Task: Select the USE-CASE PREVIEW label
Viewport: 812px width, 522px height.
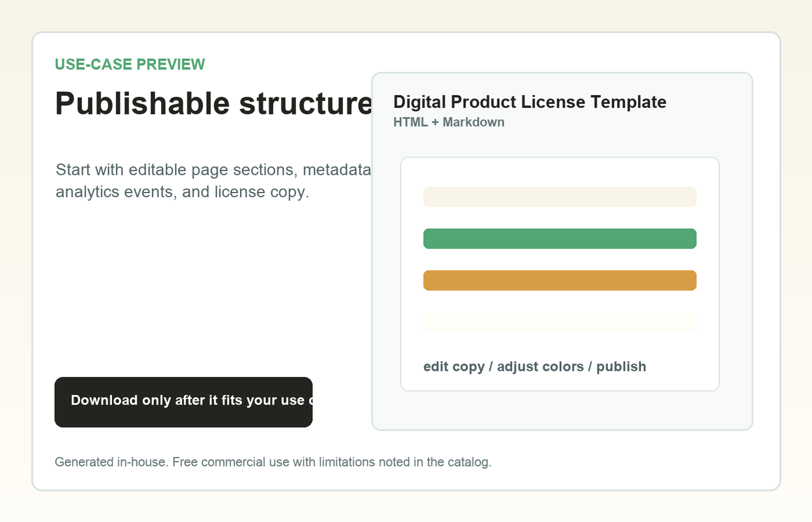Action: tap(130, 64)
